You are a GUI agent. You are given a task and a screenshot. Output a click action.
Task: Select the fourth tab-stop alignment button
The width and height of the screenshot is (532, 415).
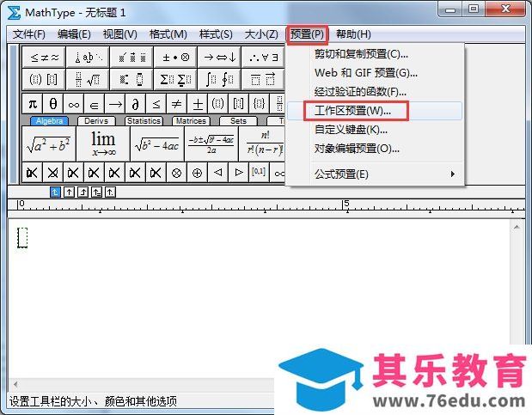coord(97,192)
